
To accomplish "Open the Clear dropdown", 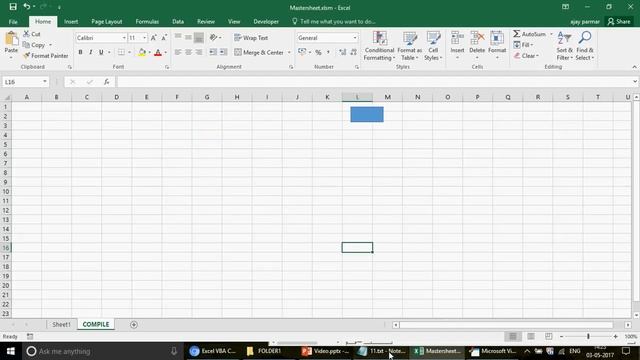I will pyautogui.click(x=526, y=56).
